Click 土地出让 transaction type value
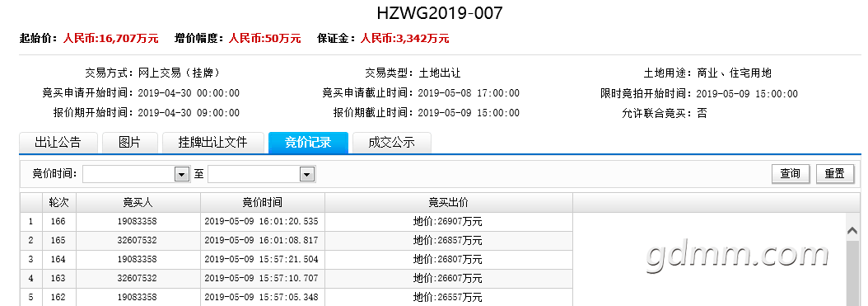The width and height of the screenshot is (868, 306). point(440,73)
